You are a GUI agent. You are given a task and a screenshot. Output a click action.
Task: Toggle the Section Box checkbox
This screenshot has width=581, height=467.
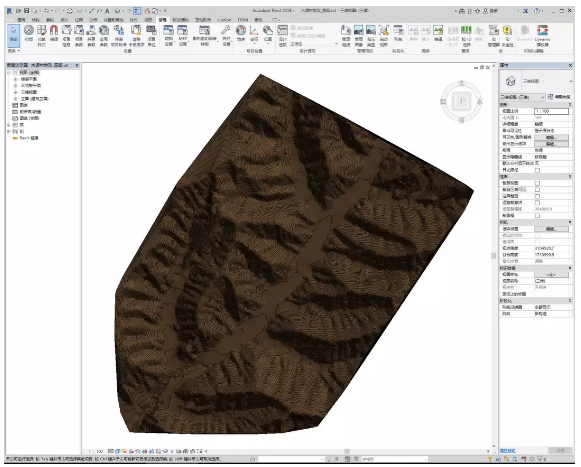tap(537, 216)
